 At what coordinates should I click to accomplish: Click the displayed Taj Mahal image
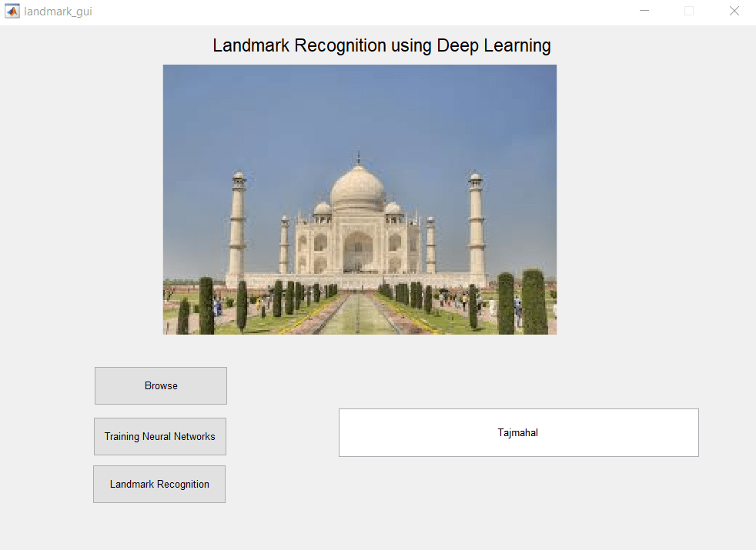359,199
